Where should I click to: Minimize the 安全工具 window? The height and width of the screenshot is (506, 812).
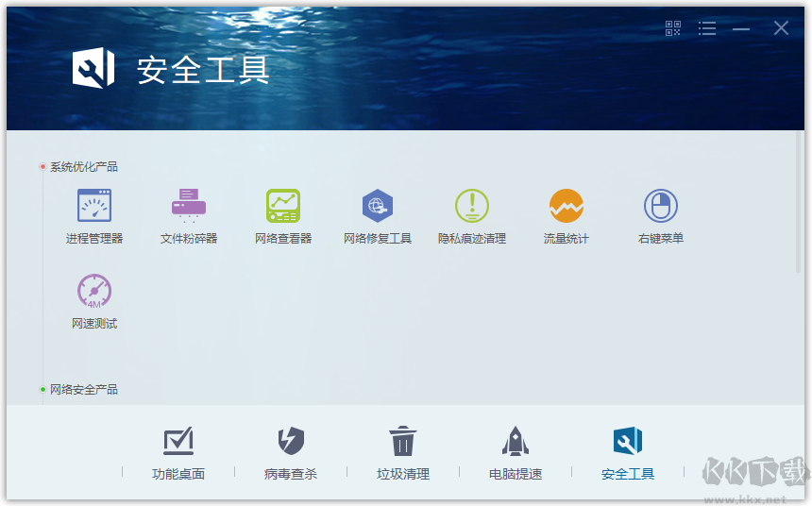coord(741,29)
